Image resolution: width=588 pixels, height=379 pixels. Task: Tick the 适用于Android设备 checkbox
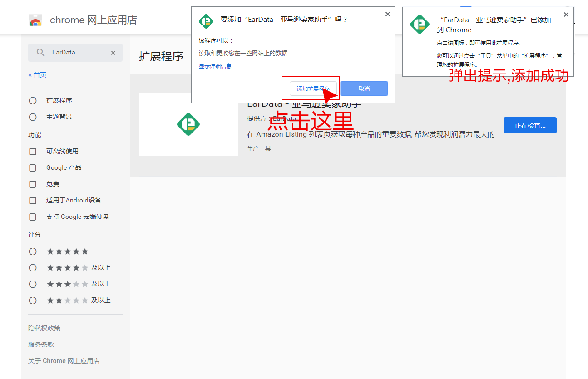pos(33,201)
